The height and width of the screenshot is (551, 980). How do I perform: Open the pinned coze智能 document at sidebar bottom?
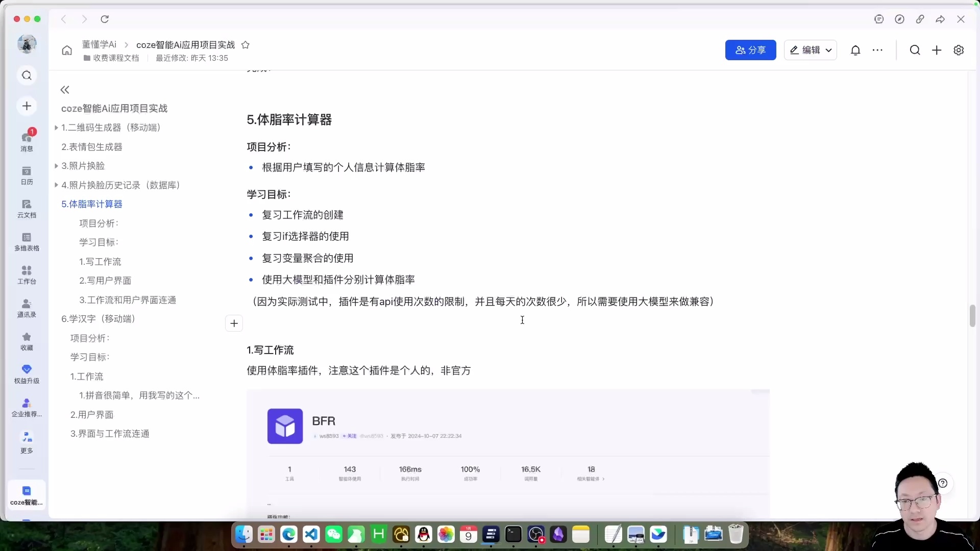coord(27,494)
